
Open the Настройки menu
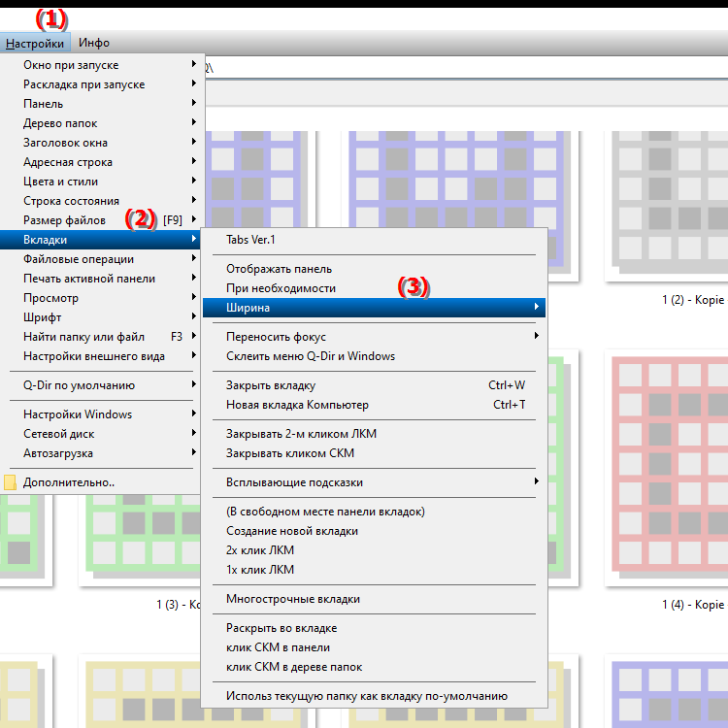[35, 43]
